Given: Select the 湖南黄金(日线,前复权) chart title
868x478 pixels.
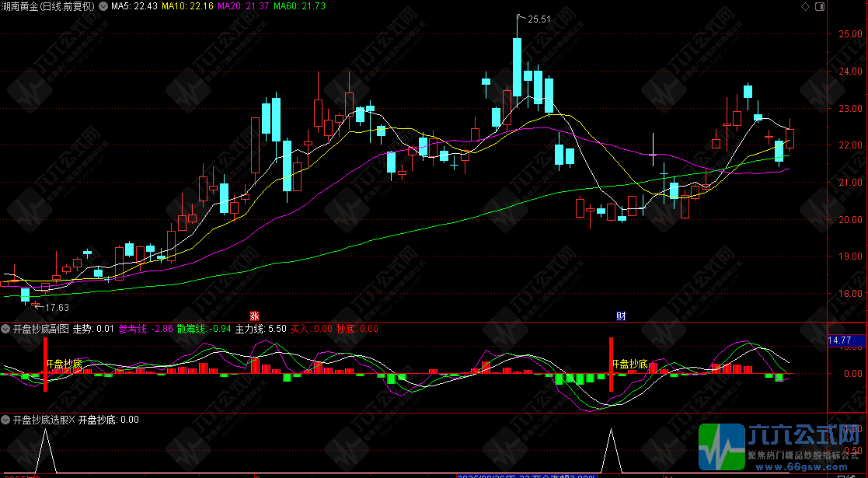Looking at the screenshot, I should [48, 6].
